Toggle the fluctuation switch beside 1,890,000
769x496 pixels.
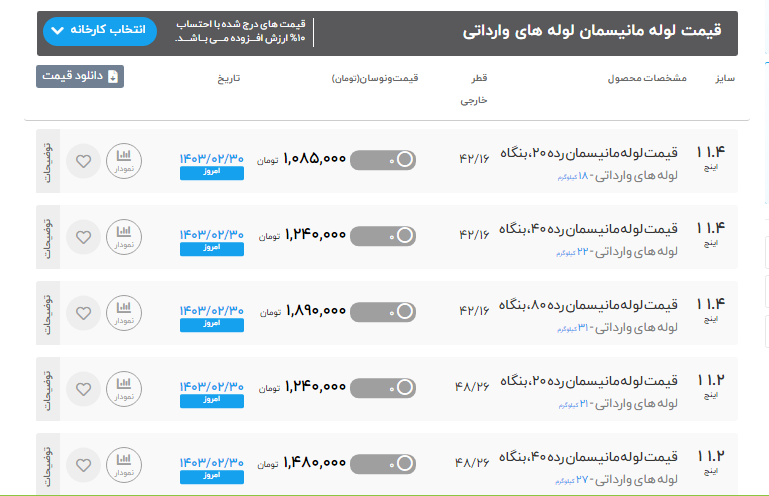[383, 312]
